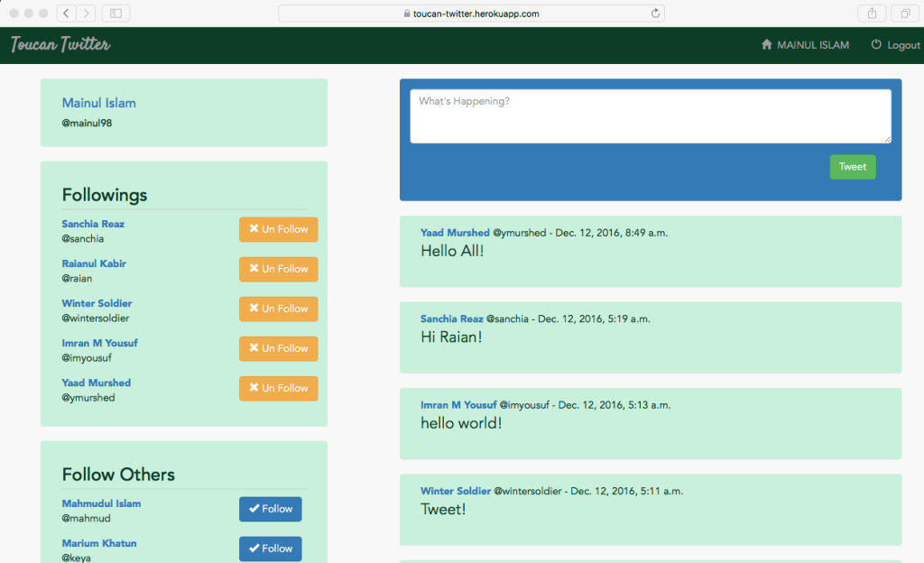This screenshot has width=924, height=563.
Task: Click the Safari address bar URL
Action: [469, 14]
